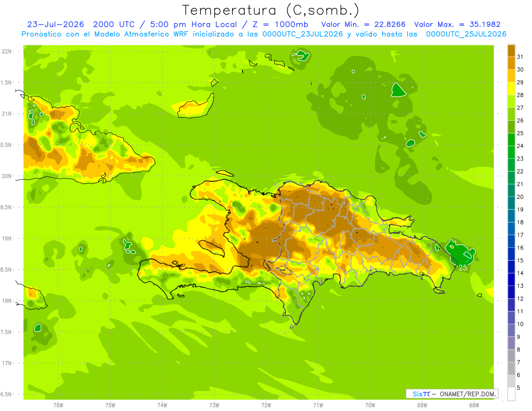Screen dimensions: 532x411
Task: Click the '22N' latitude axis label
Action: (7, 51)
